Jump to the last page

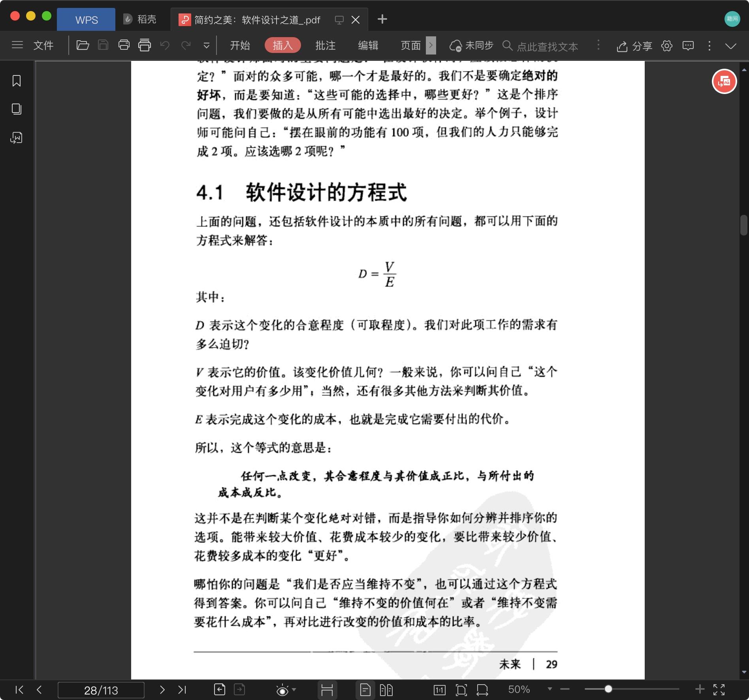(x=182, y=690)
